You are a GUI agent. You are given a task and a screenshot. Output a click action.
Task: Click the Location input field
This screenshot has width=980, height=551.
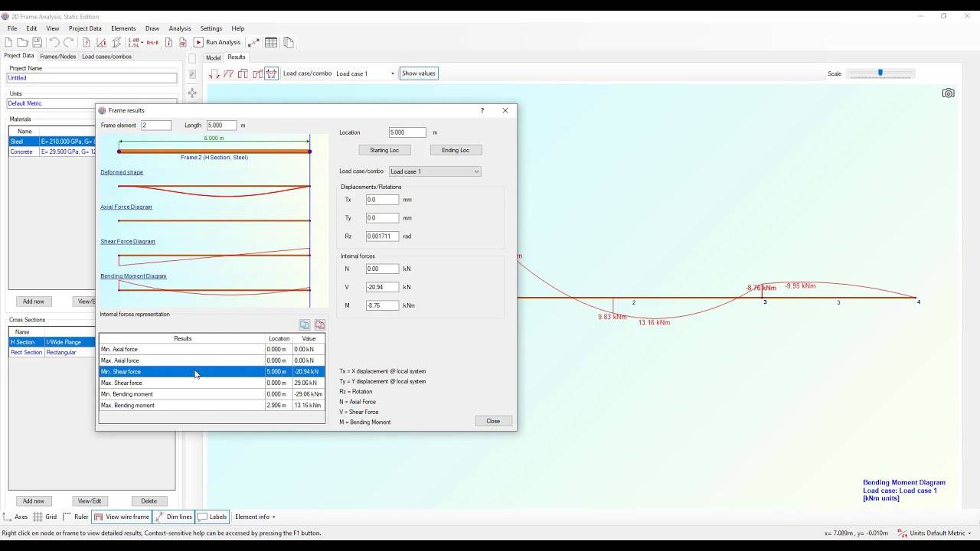pyautogui.click(x=407, y=132)
